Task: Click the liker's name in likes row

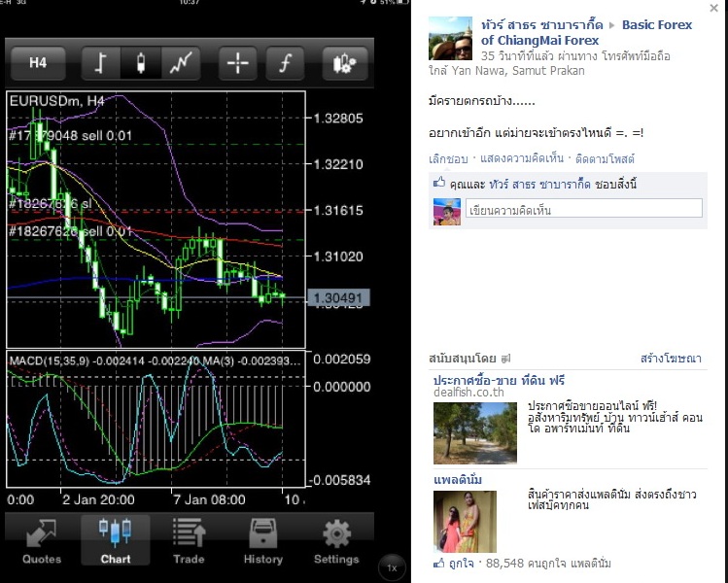Action: point(539,185)
